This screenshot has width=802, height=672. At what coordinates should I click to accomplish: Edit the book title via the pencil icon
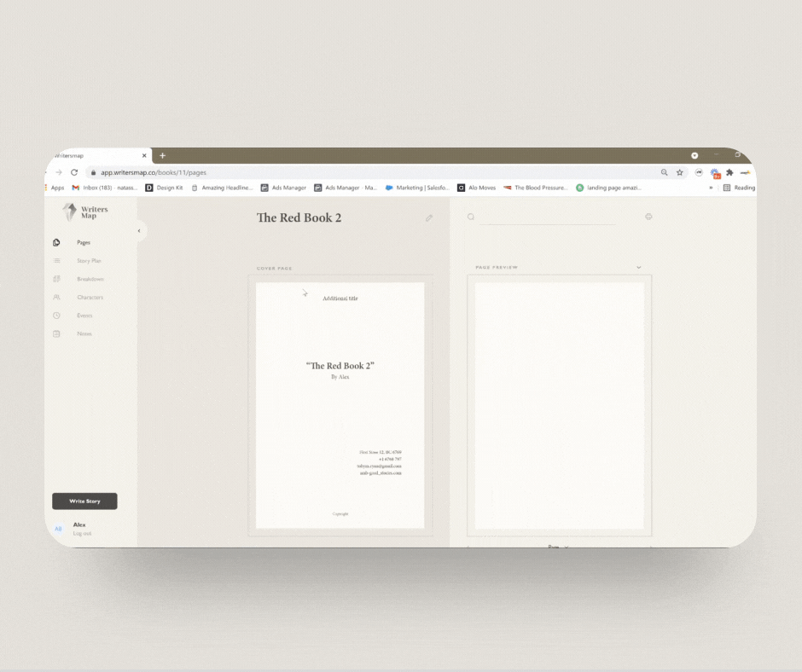click(x=429, y=218)
